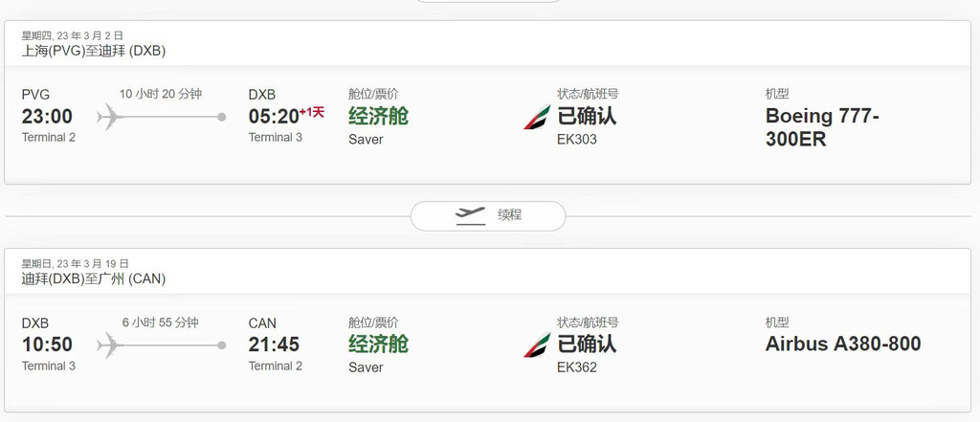Click 已确认 status for the EK362 flight
Viewport: 980px width, 422px height.
tap(587, 344)
